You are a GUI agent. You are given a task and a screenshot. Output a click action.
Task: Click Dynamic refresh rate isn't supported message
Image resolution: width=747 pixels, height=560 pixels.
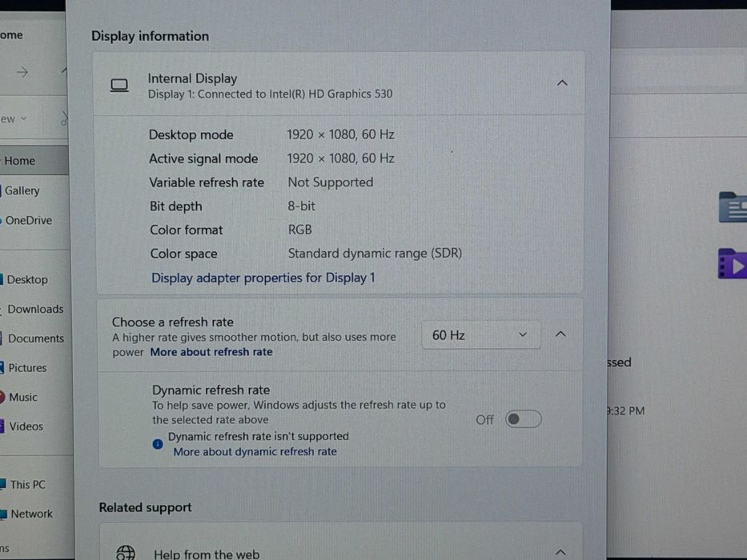click(259, 437)
